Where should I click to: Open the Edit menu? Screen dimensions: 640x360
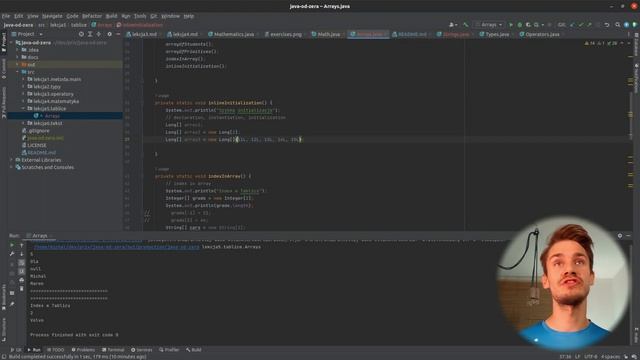click(19, 16)
